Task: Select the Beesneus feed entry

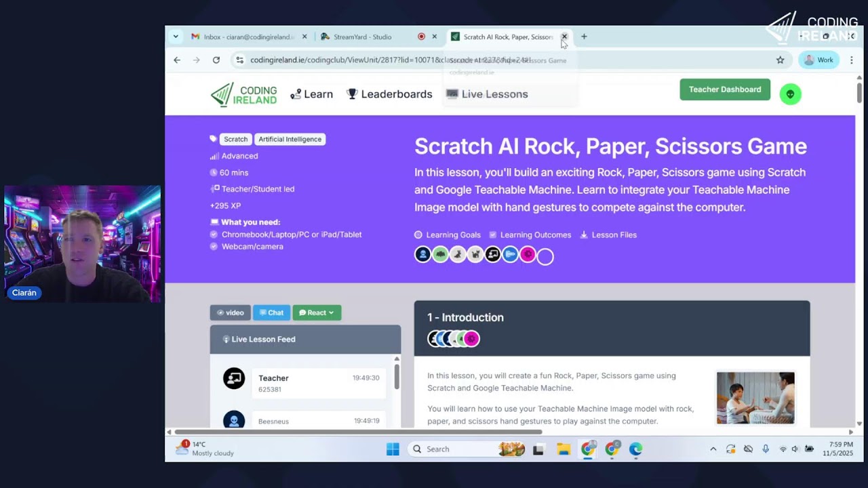Action: pos(319,420)
